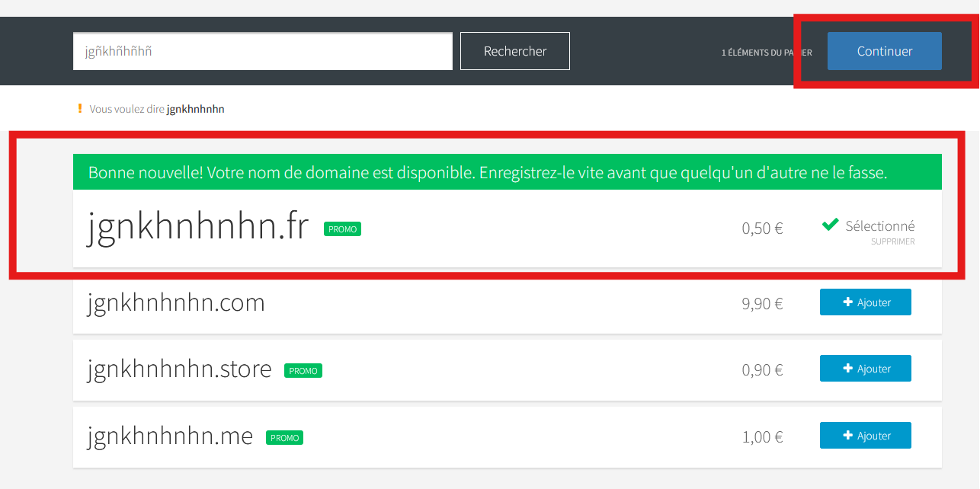
Task: Click the plus icon for jgnkhnhnhn.com
Action: point(847,302)
